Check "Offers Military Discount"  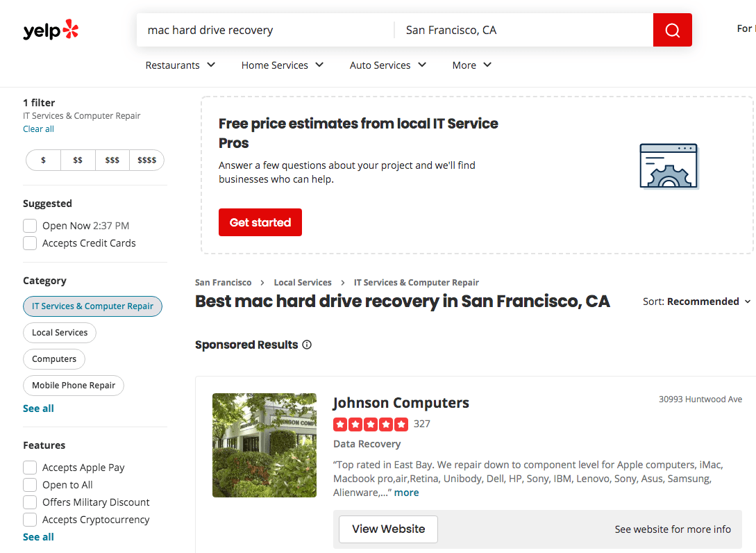30,502
